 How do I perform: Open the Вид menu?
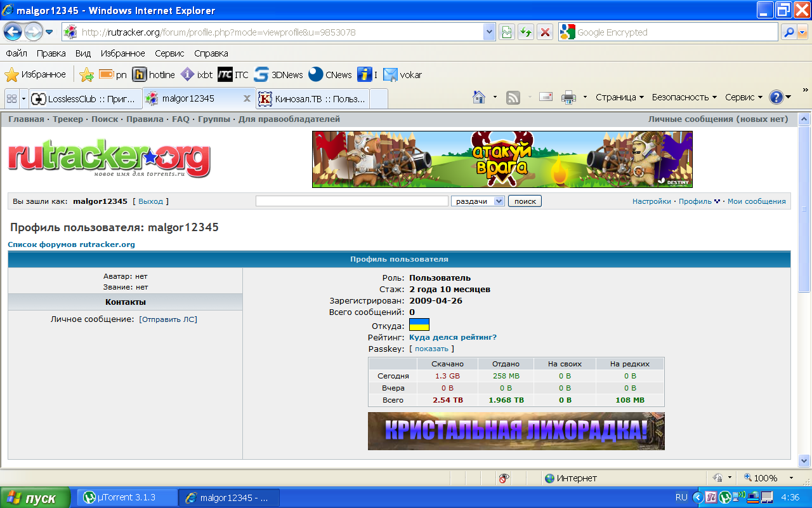[x=83, y=53]
